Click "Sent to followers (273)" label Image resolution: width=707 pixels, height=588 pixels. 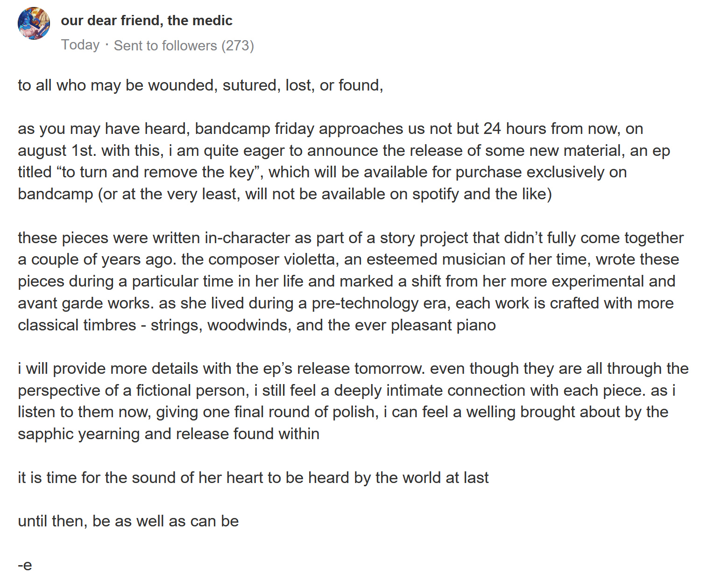pyautogui.click(x=184, y=45)
